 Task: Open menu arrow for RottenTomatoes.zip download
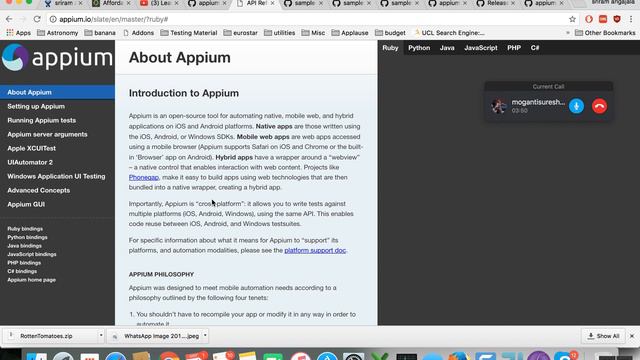[101, 336]
